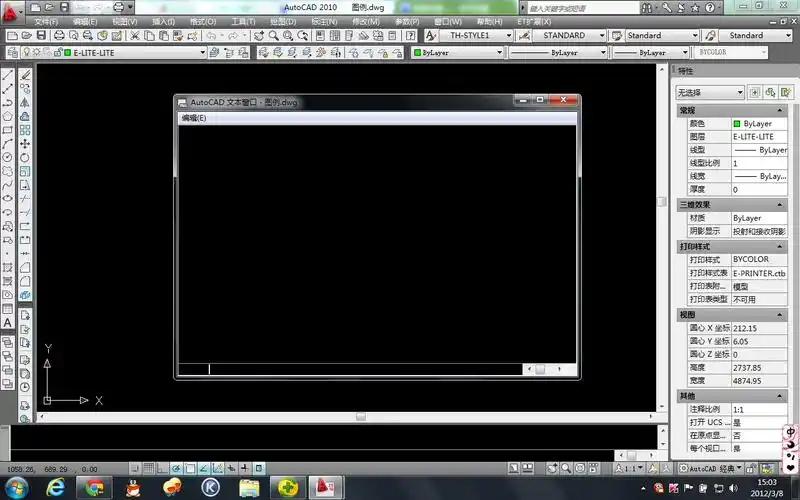Collapse the 常规 section in Properties panel
This screenshot has width=800, height=500.
tap(780, 110)
